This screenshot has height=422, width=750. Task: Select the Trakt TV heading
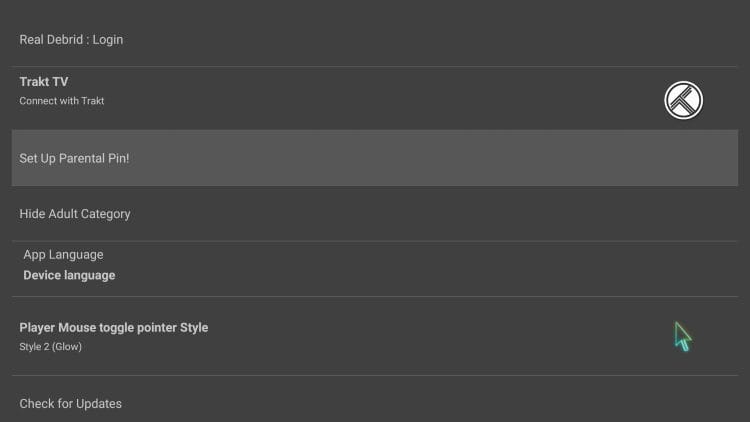44,82
